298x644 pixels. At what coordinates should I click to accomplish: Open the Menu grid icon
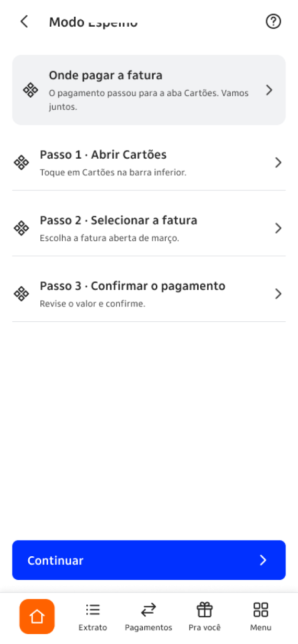pyautogui.click(x=260, y=610)
